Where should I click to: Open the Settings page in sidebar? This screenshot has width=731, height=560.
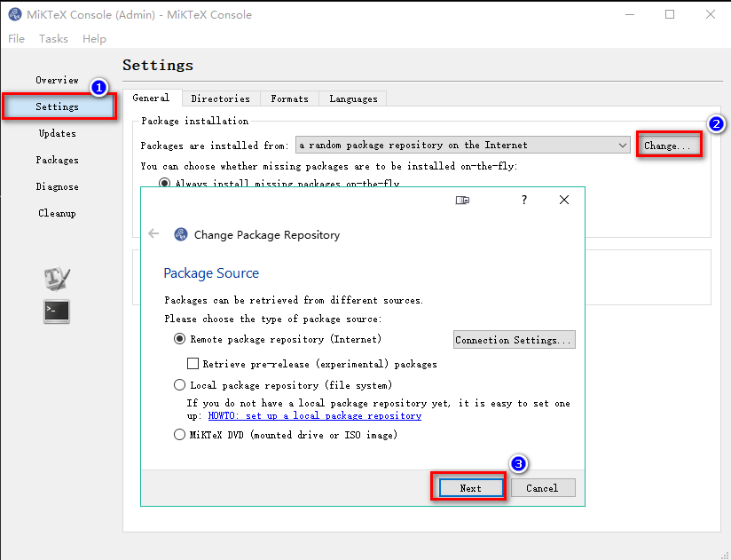coord(58,106)
